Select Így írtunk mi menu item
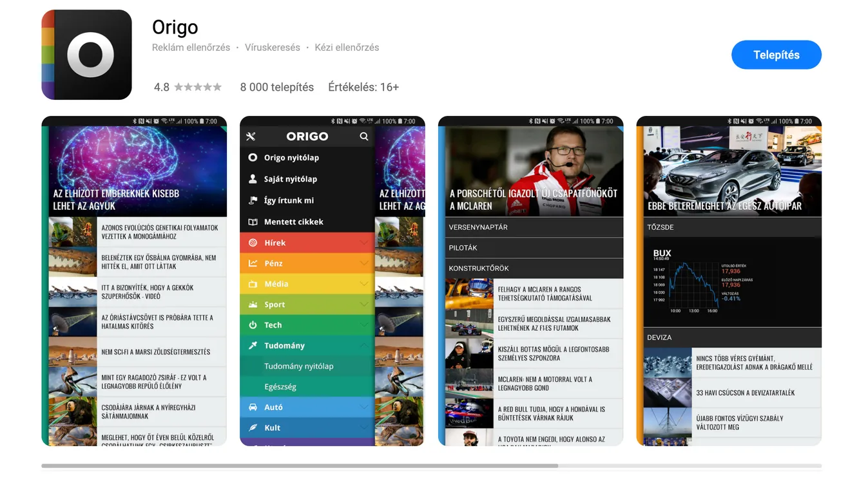The height and width of the screenshot is (488, 868). [x=307, y=200]
